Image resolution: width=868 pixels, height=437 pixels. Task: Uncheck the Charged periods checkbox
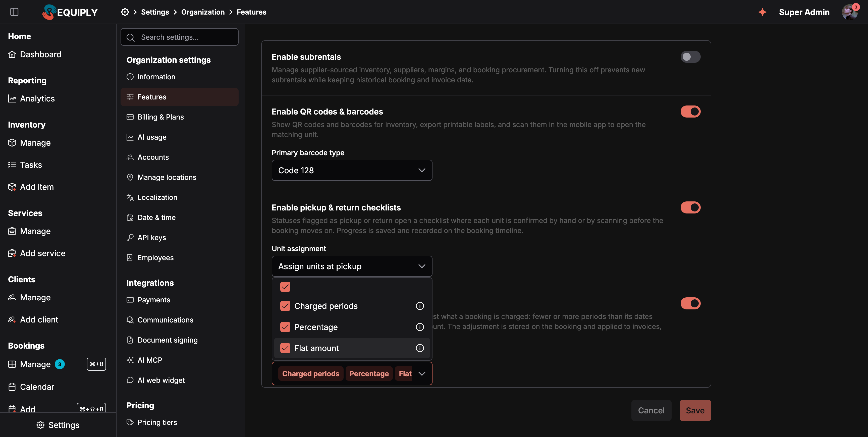point(285,306)
